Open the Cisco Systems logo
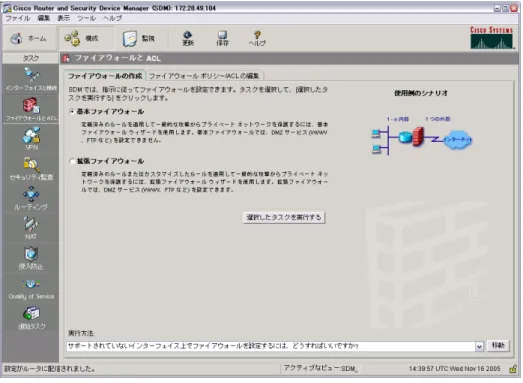Viewport: 523px width, 383px height. pos(492,38)
